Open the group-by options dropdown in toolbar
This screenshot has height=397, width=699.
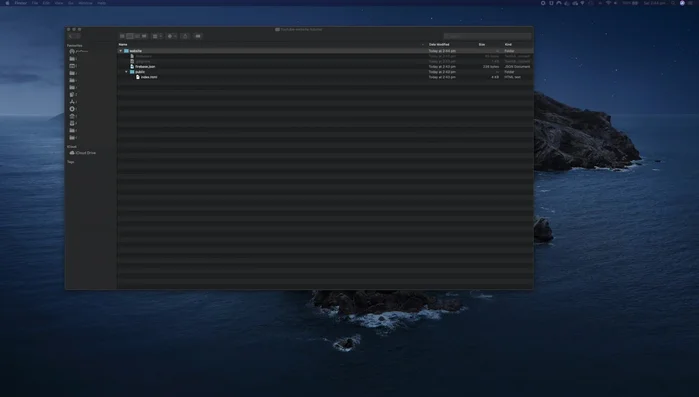(157, 36)
